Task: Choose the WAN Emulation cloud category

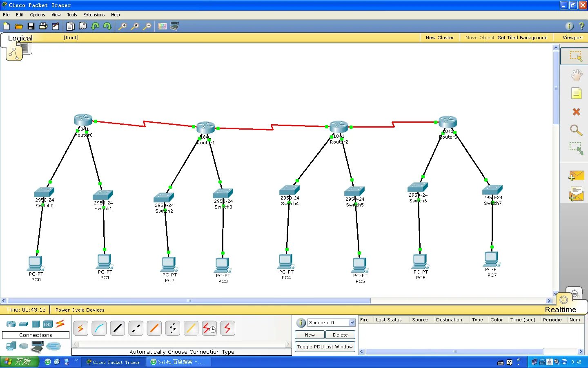Action: (24, 346)
